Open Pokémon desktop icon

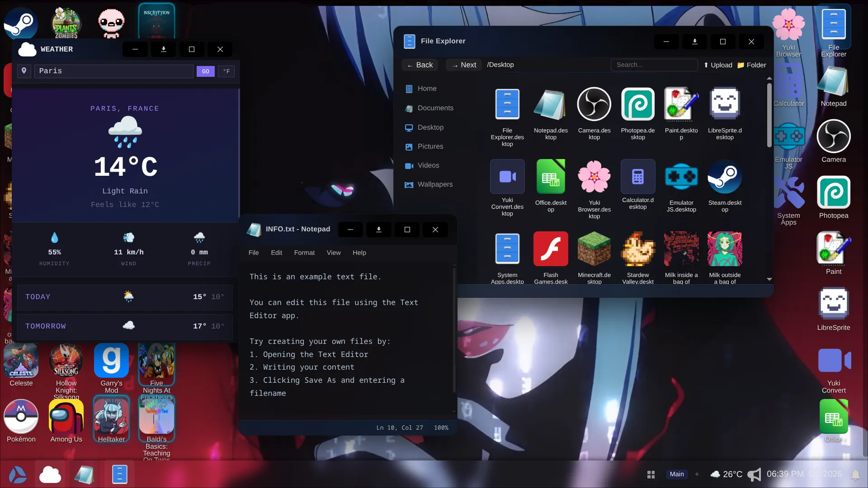[x=21, y=421]
